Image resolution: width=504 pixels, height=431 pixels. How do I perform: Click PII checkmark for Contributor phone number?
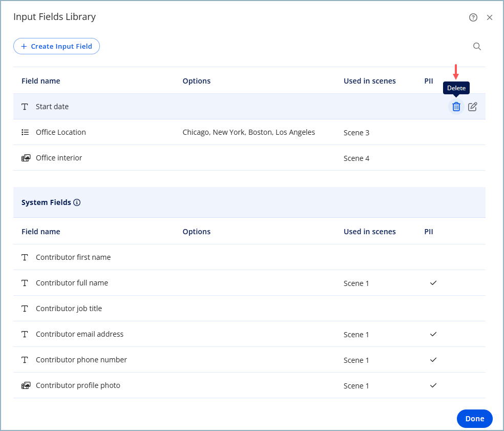[433, 360]
